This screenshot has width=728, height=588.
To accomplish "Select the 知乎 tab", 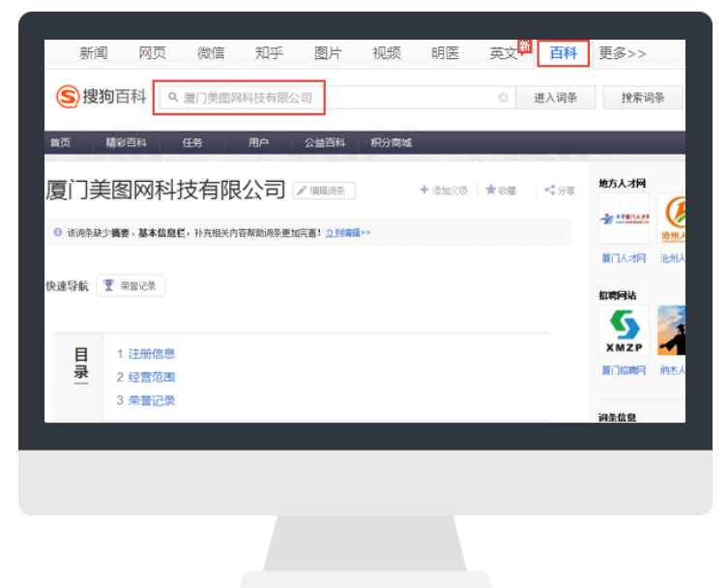I will [x=269, y=53].
